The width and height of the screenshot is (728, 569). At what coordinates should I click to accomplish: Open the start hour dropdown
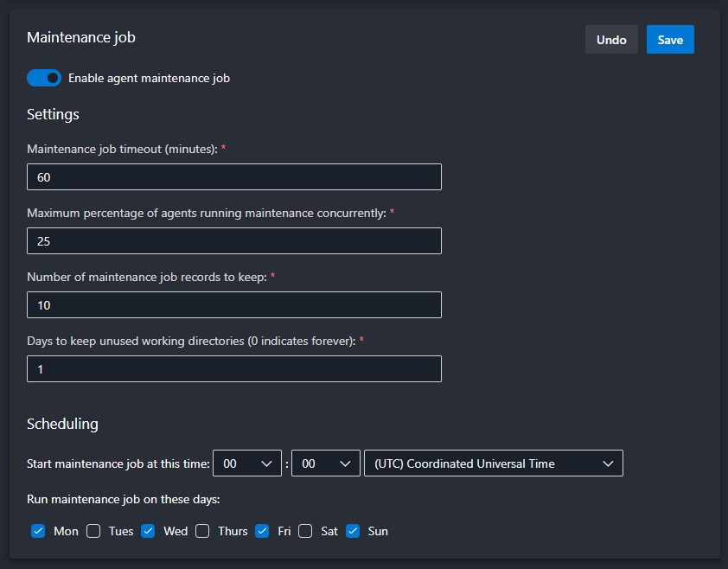coord(246,464)
